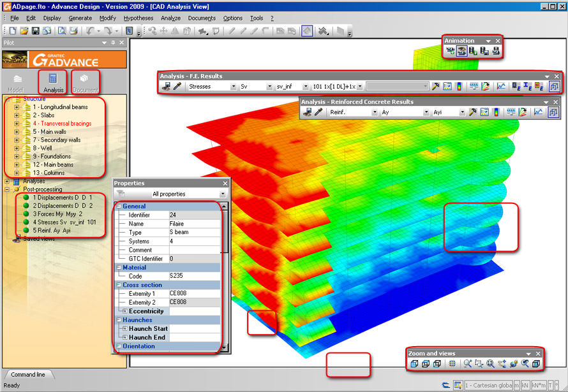Click the eyedropper icon in F.E. Results toolbar
Viewport: 568px width, 392px height.
pos(177,87)
